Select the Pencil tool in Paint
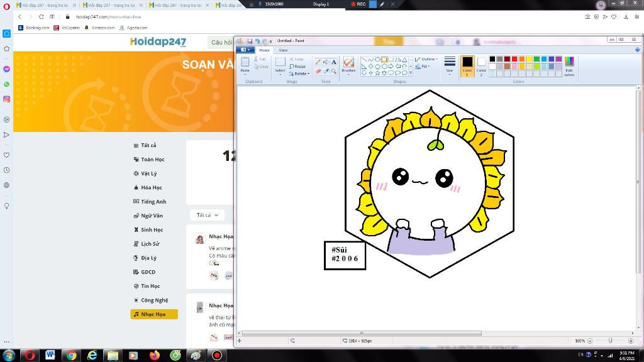 pyautogui.click(x=318, y=62)
